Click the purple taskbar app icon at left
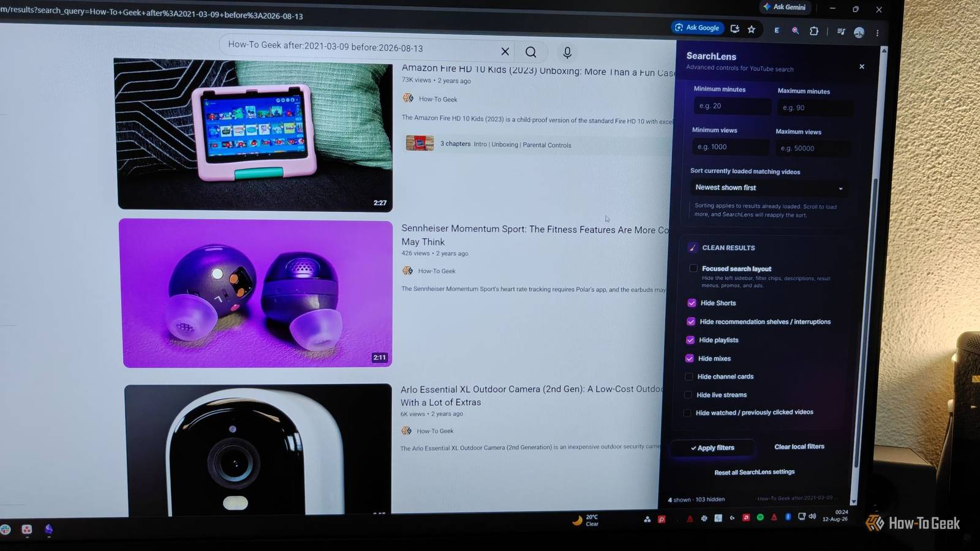The height and width of the screenshot is (551, 980). coord(48,529)
